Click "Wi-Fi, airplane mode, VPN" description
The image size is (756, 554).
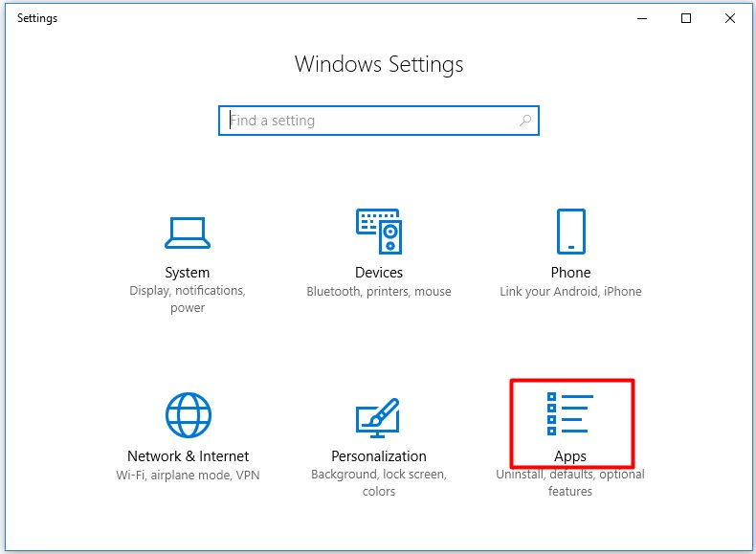[188, 475]
